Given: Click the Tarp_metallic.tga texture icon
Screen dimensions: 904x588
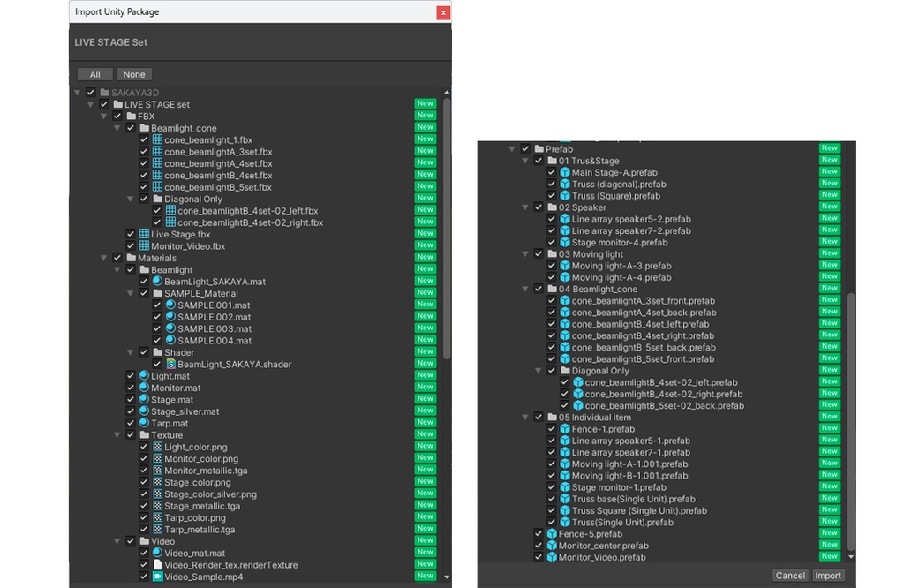Looking at the screenshot, I should click(x=157, y=529).
